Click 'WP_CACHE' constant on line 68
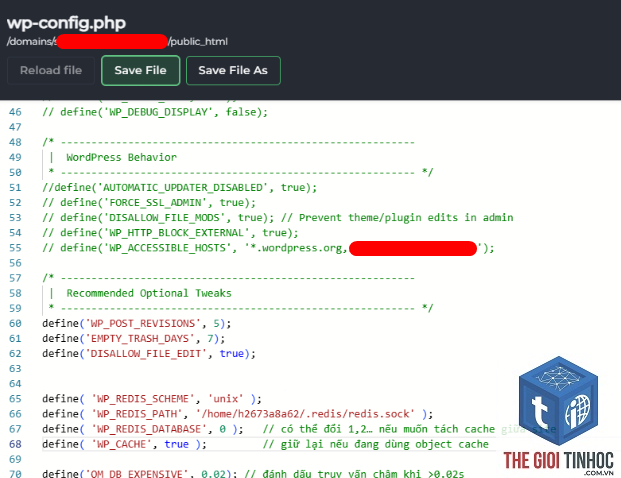This screenshot has width=621, height=478. point(121,444)
